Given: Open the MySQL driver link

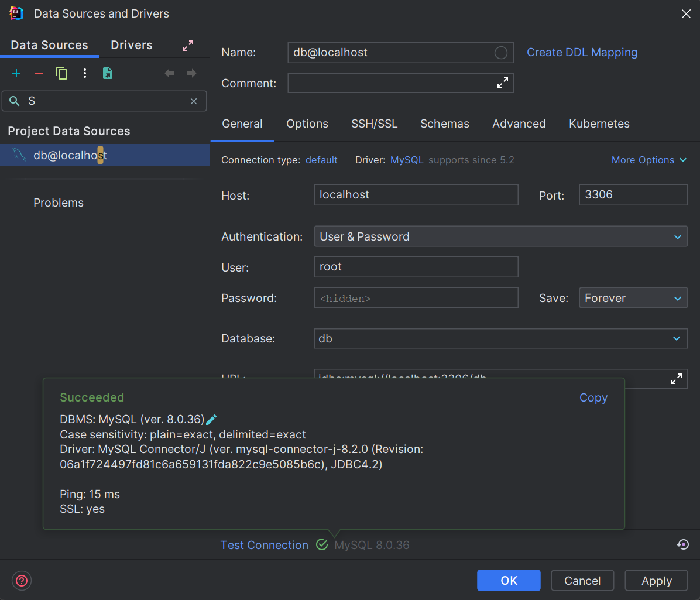Looking at the screenshot, I should [x=407, y=160].
